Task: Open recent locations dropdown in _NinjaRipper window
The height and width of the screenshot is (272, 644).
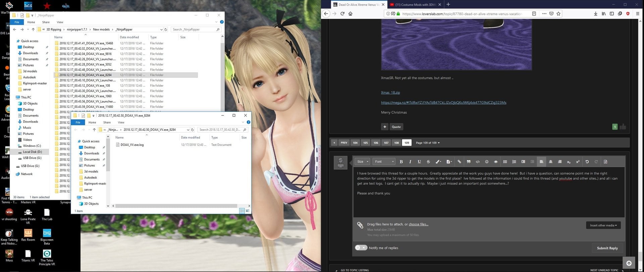Action: pos(28,30)
